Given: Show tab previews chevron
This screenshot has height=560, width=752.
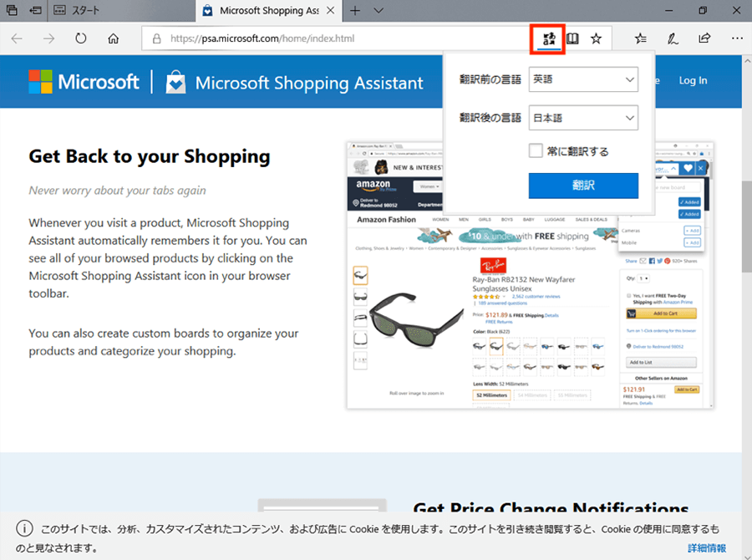Looking at the screenshot, I should coord(379,11).
